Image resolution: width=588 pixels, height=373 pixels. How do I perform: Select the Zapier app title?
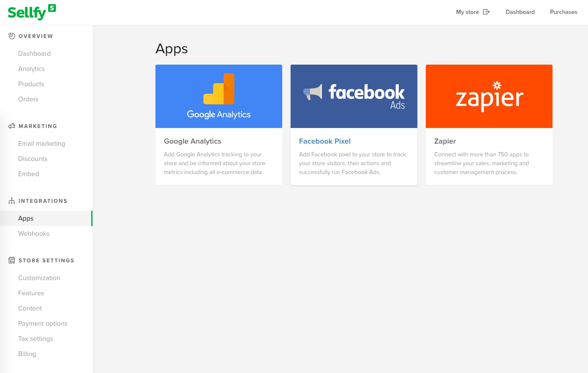point(445,141)
